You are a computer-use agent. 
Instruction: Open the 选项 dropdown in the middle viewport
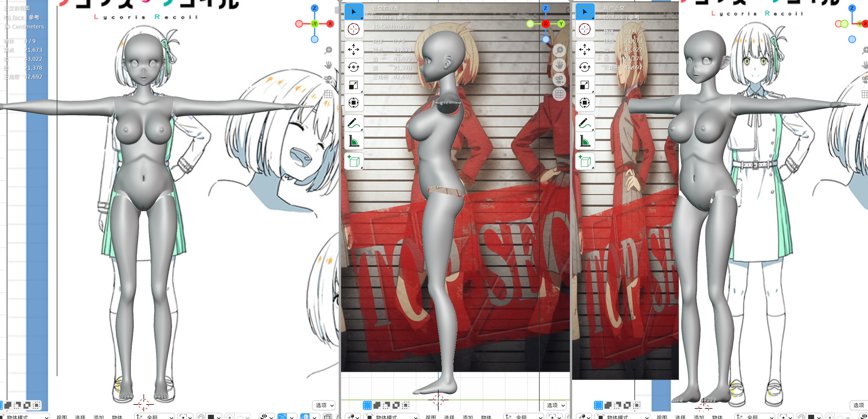click(554, 405)
